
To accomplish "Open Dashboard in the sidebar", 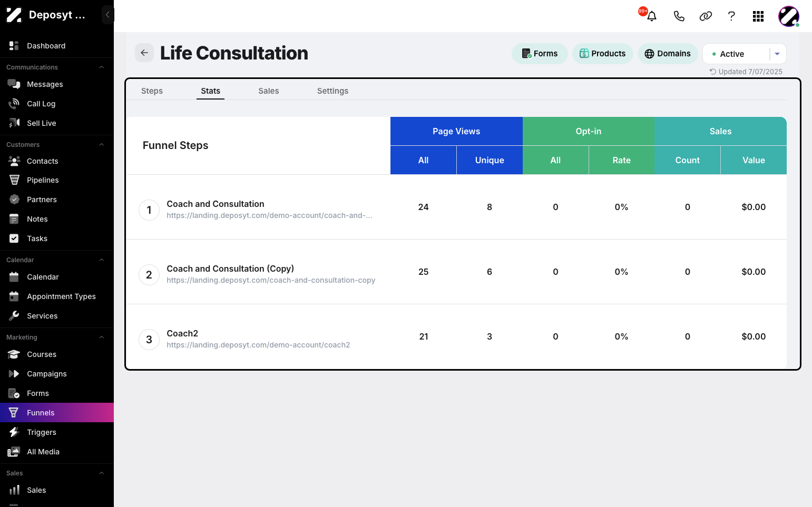I will pyautogui.click(x=57, y=46).
